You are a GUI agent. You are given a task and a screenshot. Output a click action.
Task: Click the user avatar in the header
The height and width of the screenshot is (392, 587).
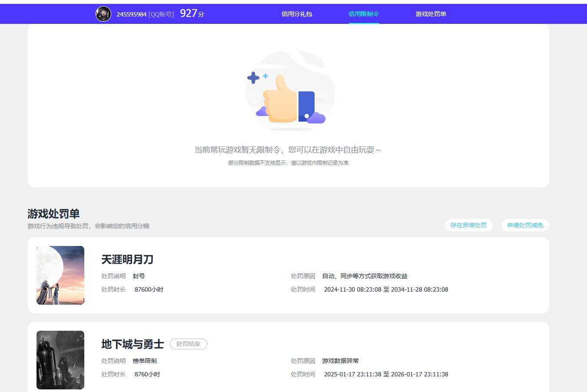[103, 14]
